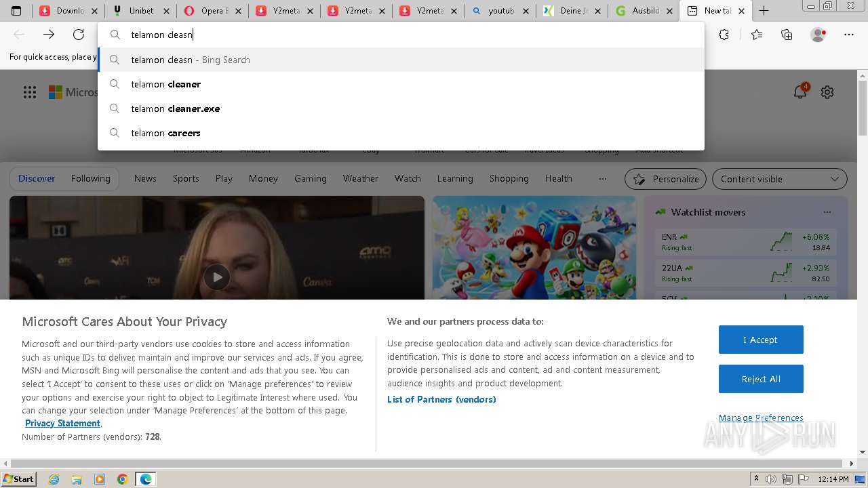Open Settings and more ellipsis menu
This screenshot has width=868, height=488.
tap(849, 35)
